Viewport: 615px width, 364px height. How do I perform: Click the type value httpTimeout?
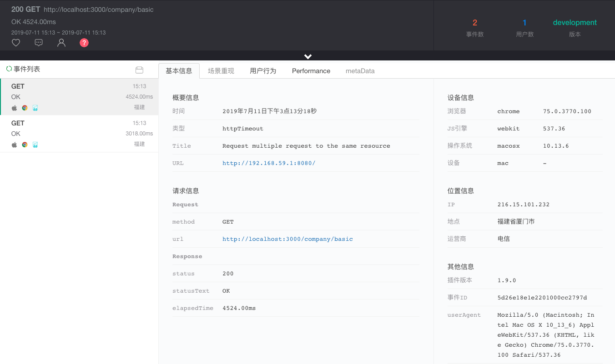coord(243,129)
